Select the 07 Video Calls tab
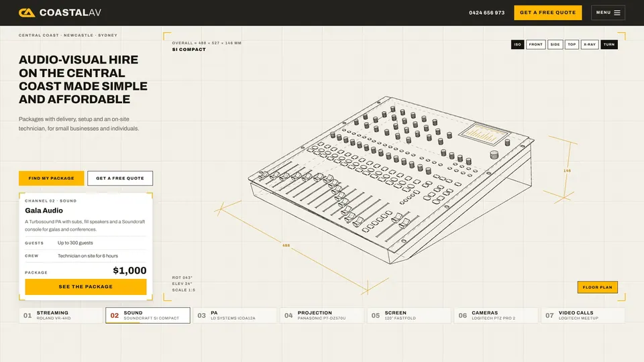The height and width of the screenshot is (362, 644). tap(583, 315)
